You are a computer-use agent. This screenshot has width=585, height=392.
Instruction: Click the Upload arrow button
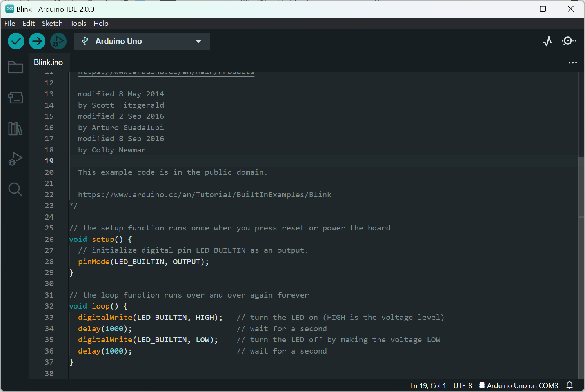pyautogui.click(x=37, y=41)
